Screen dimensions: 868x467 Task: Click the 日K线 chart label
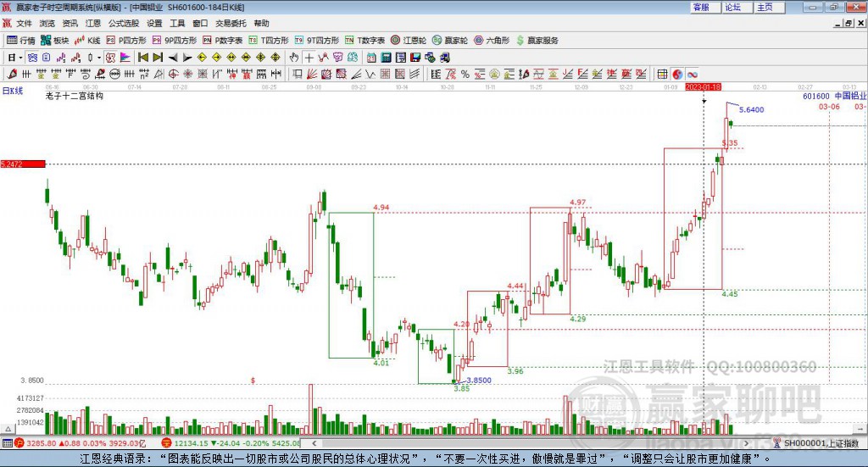pyautogui.click(x=13, y=91)
